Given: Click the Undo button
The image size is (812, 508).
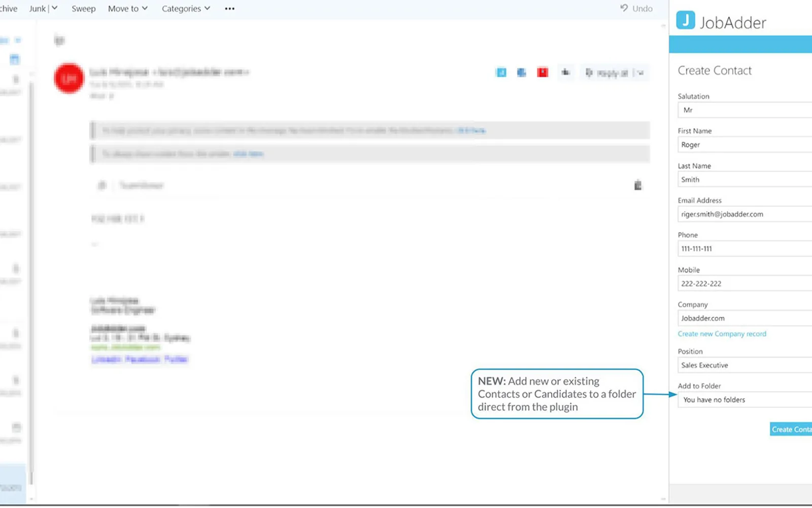Looking at the screenshot, I should coord(636,9).
